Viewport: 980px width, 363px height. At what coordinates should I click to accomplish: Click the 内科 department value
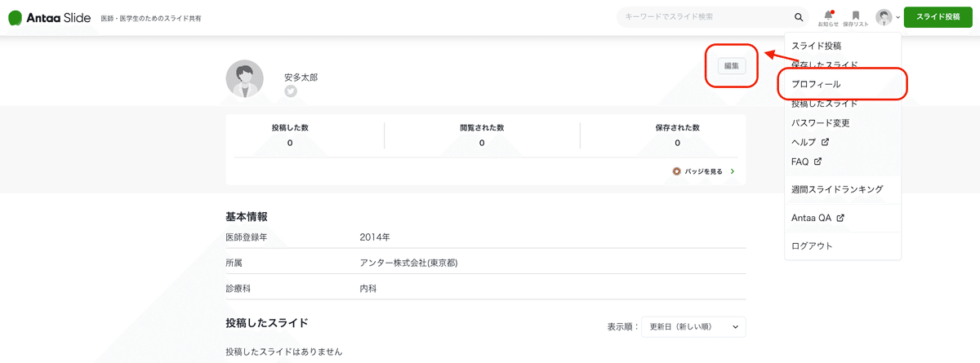(368, 289)
